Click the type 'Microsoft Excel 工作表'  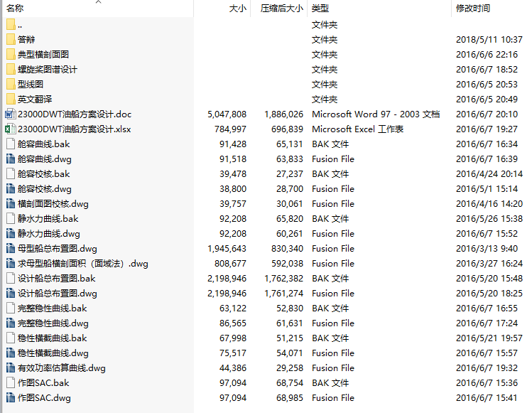click(x=357, y=129)
